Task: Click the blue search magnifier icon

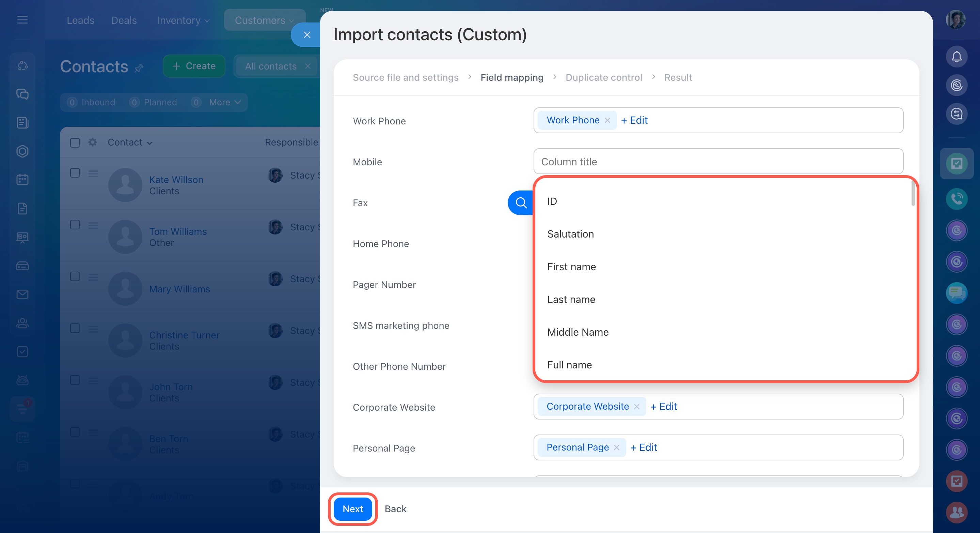Action: (521, 202)
